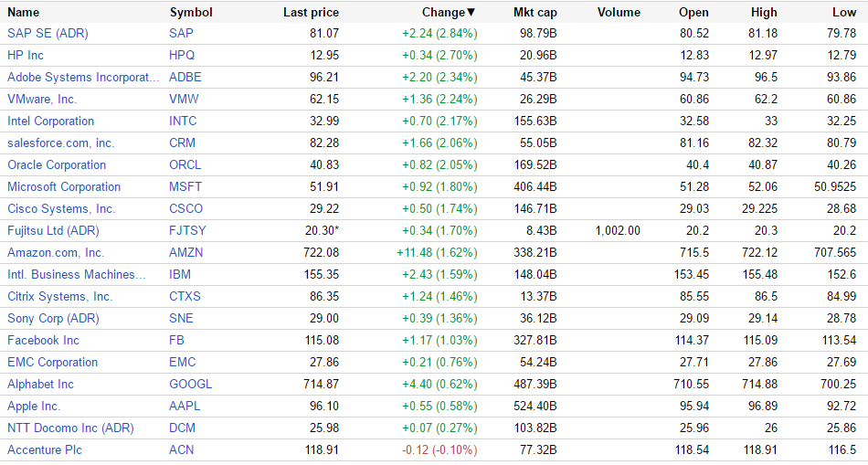This screenshot has width=868, height=465.
Task: Open the SAP SE (ADR) company link
Action: click(48, 33)
